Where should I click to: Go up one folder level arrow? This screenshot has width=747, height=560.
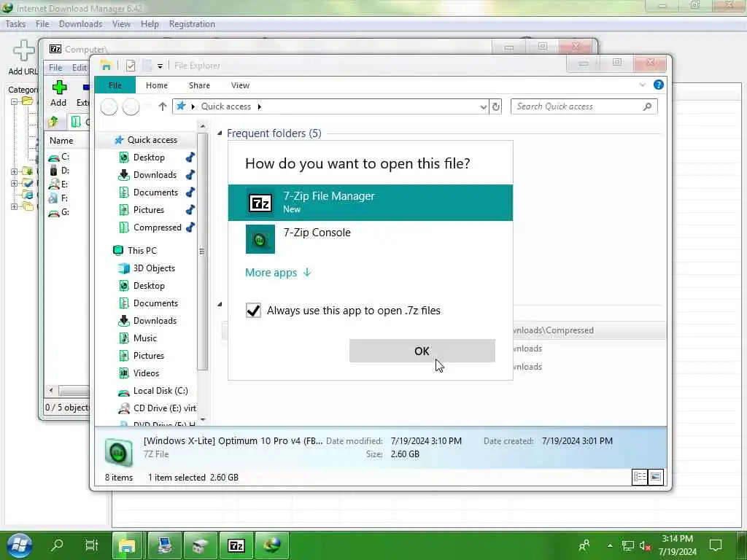(x=163, y=106)
